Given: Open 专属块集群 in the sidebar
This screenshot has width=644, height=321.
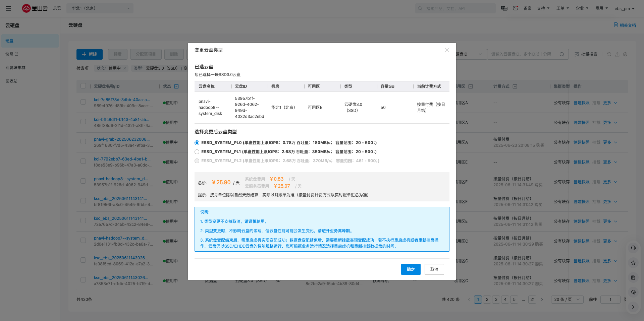Looking at the screenshot, I should pos(15,68).
